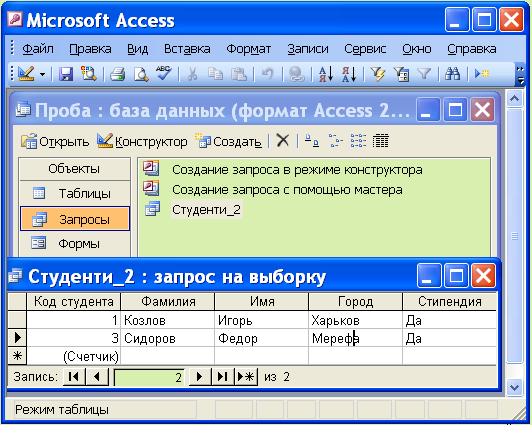Click the Город column header
Viewport: 532px width, 425px height.
click(x=356, y=302)
